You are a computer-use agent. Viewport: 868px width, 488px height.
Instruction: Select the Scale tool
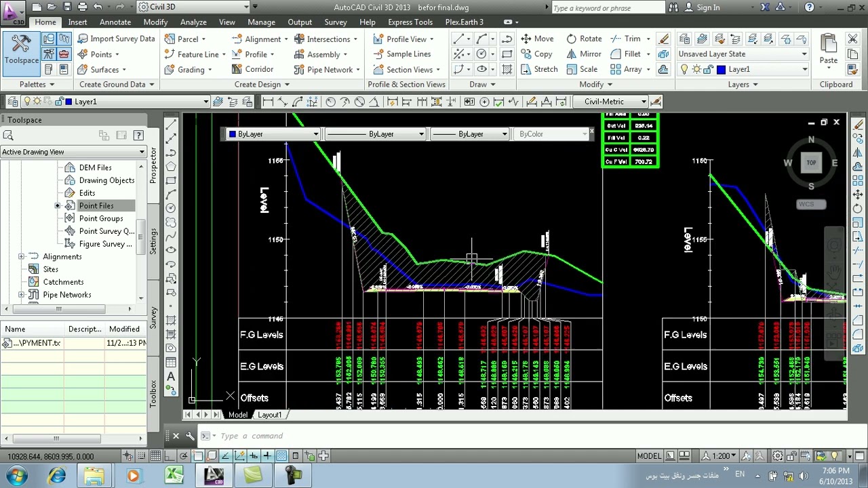582,69
